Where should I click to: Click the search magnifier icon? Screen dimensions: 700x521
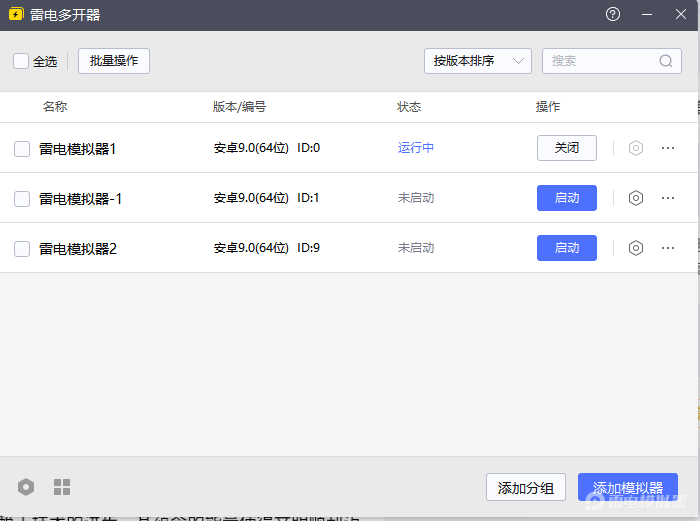pos(666,61)
